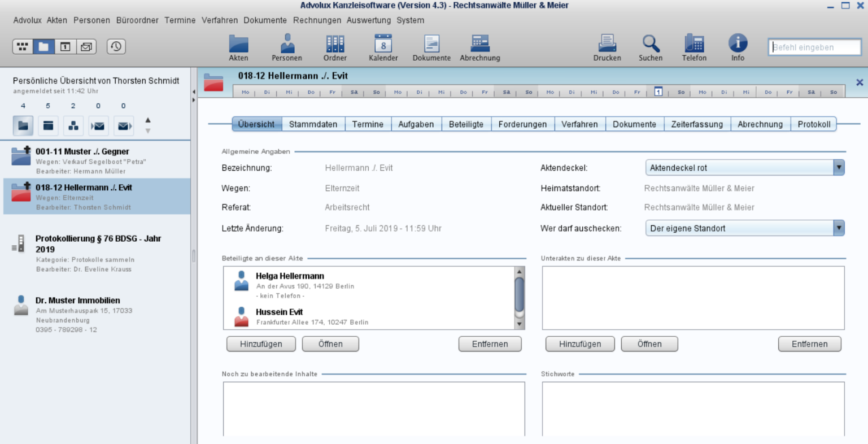868x444 pixels.
Task: Open the Personen toolbar icon
Action: point(287,47)
